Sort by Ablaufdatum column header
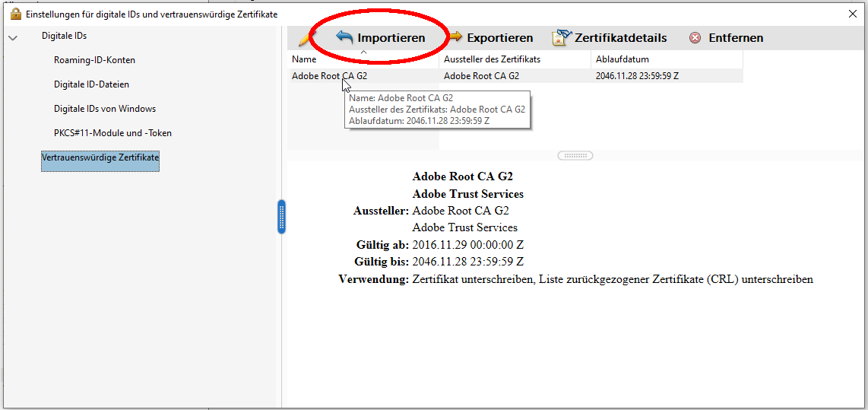Image resolution: width=868 pixels, height=410 pixels. 667,59
